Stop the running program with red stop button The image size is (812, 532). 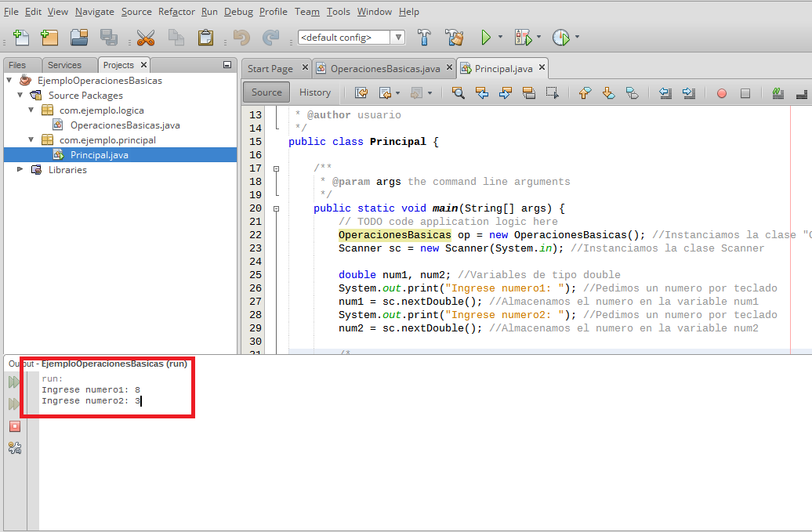(14, 426)
